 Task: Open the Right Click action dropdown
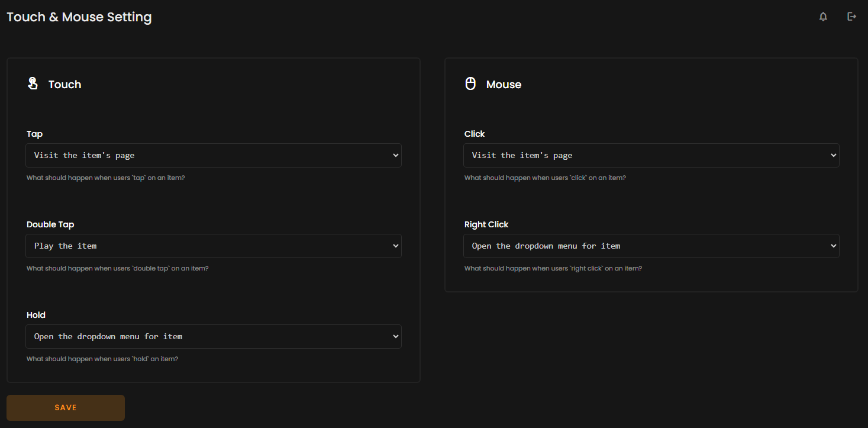pos(651,246)
